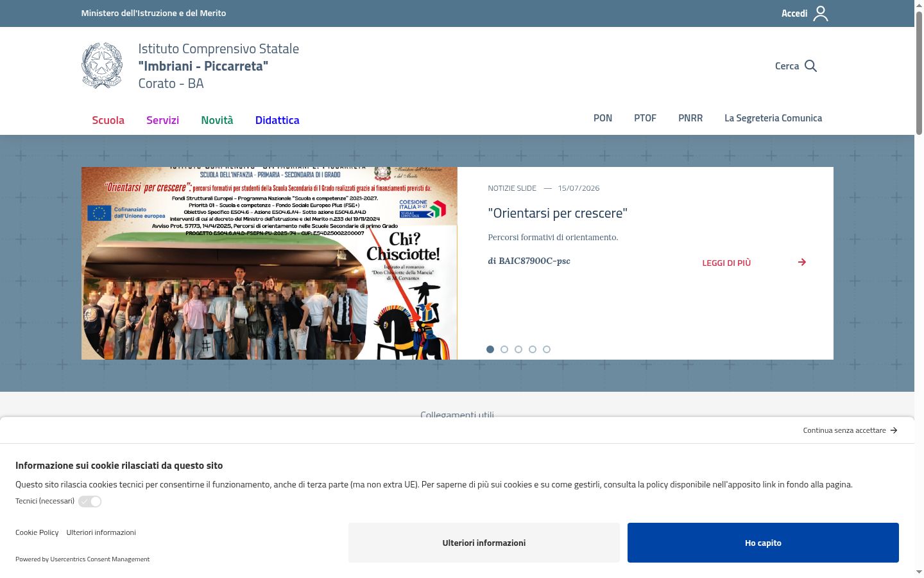
Task: Click the Ho capito button
Action: [x=763, y=543]
